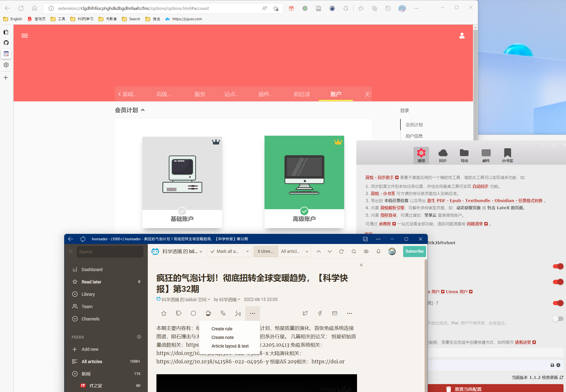Open the translate article icon
The image size is (566, 392).
223,313
